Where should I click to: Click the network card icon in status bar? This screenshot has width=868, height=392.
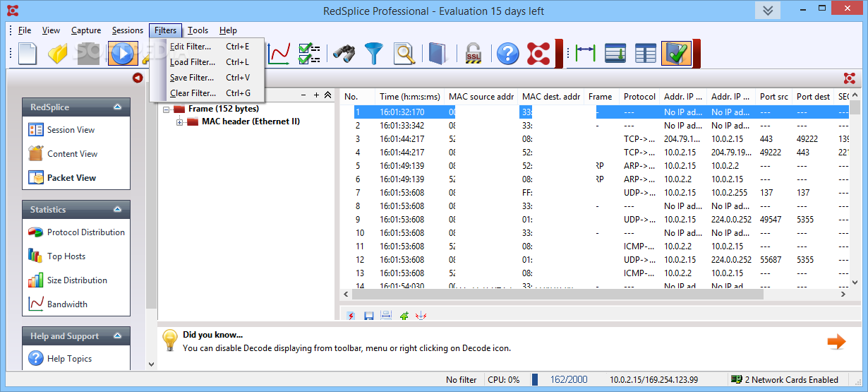pyautogui.click(x=736, y=379)
